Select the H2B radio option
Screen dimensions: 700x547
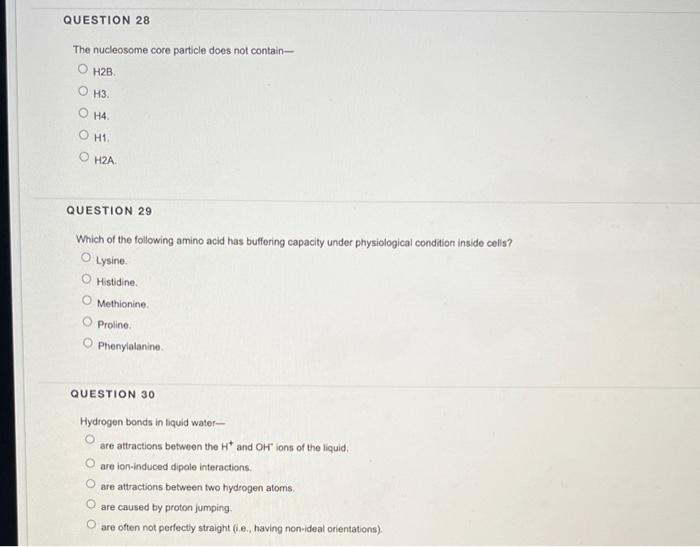(x=83, y=69)
